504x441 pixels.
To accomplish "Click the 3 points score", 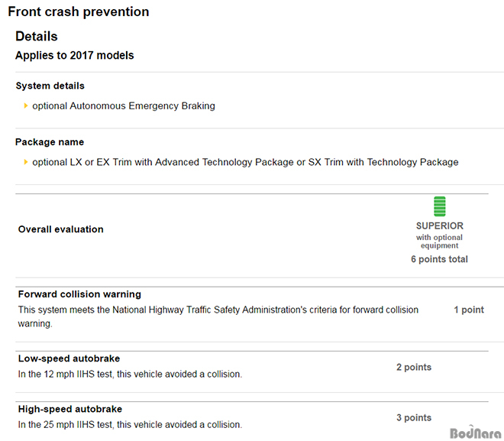I will click(414, 417).
